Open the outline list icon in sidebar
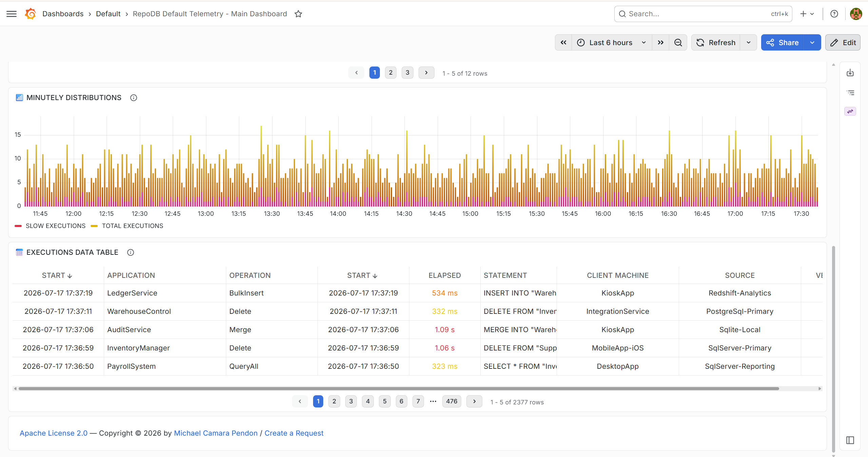868x457 pixels. (x=850, y=92)
